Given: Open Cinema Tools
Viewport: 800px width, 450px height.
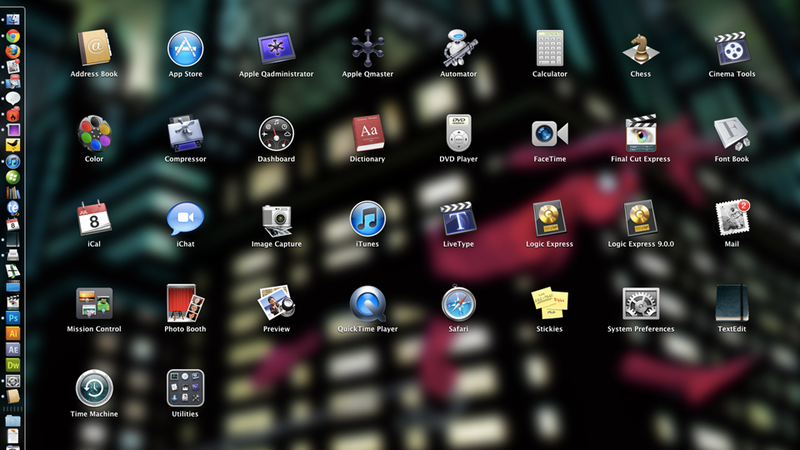Looking at the screenshot, I should [x=732, y=48].
